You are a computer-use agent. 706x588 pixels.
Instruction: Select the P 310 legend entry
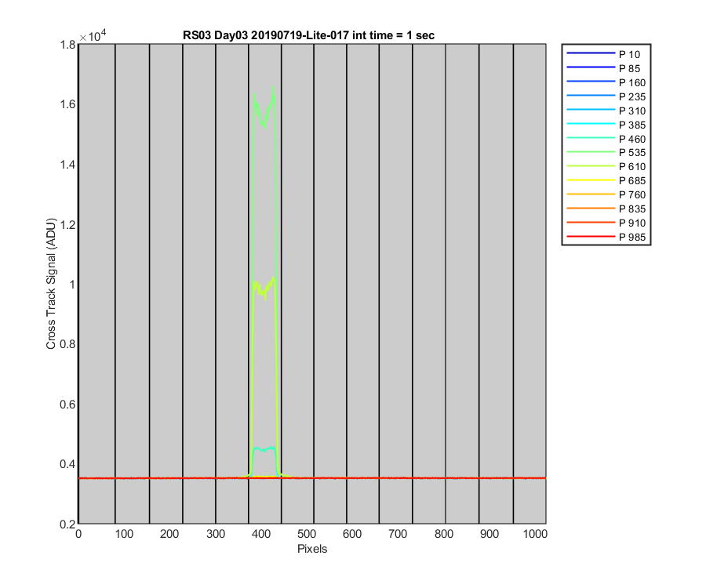click(x=606, y=111)
